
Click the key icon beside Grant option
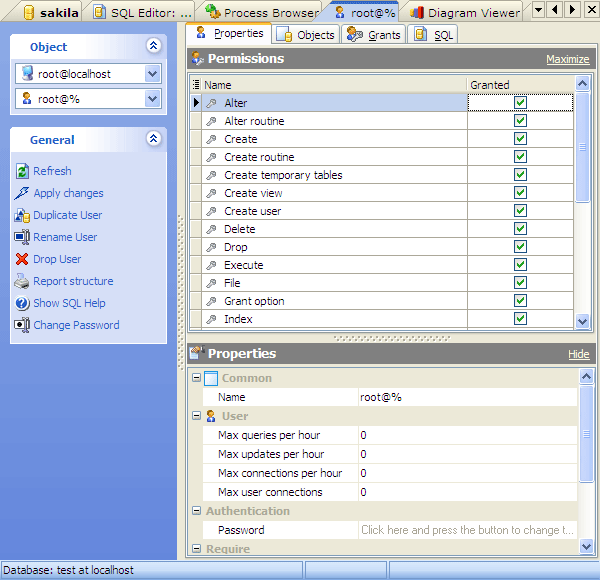click(211, 301)
